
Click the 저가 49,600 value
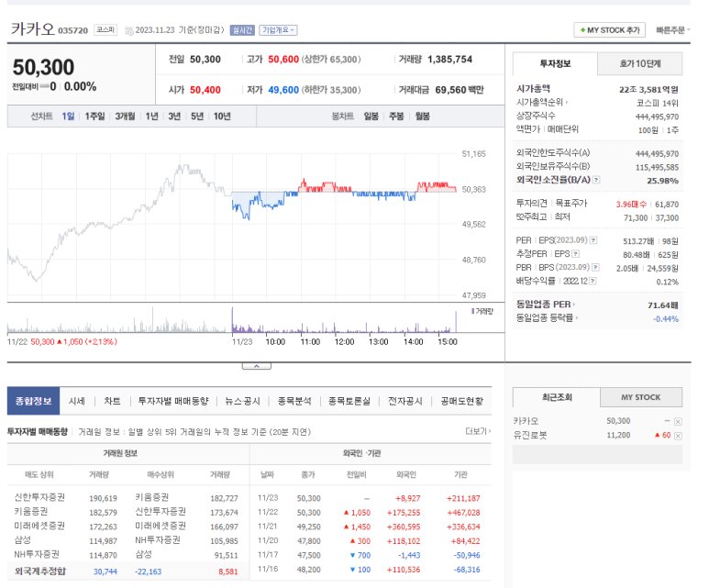[x=283, y=90]
